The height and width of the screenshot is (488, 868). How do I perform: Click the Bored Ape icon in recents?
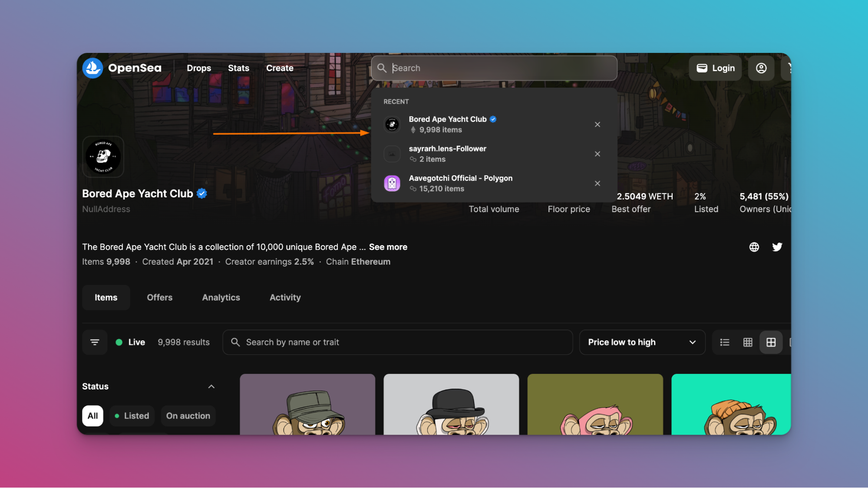pos(392,124)
